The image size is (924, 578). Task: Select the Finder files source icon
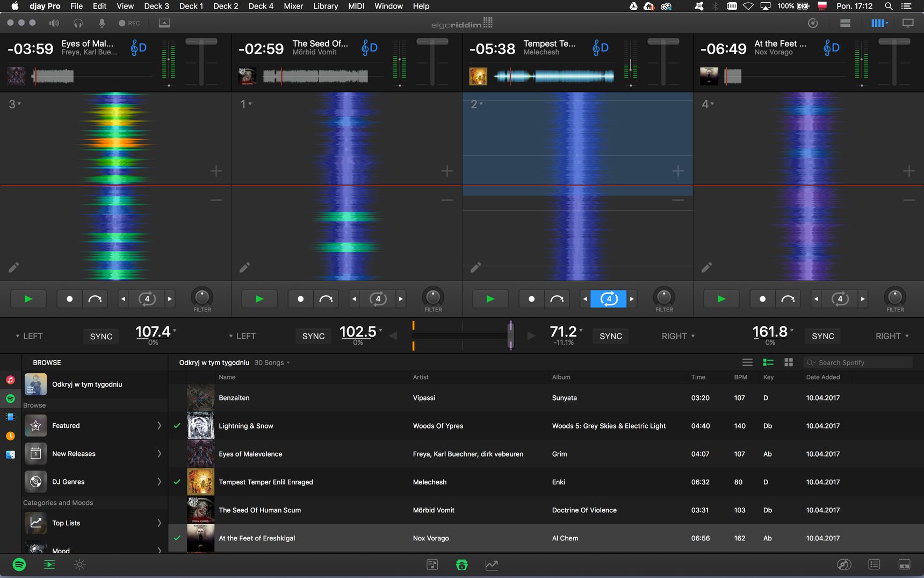[10, 454]
